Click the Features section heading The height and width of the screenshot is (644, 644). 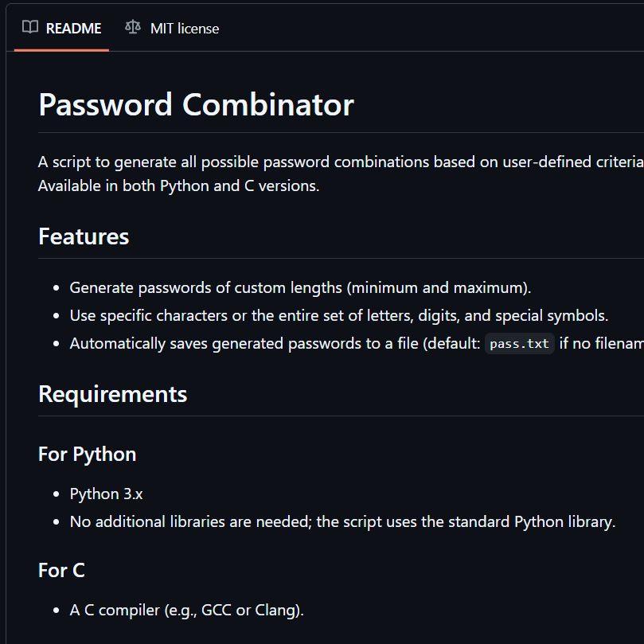pyautogui.click(x=84, y=236)
